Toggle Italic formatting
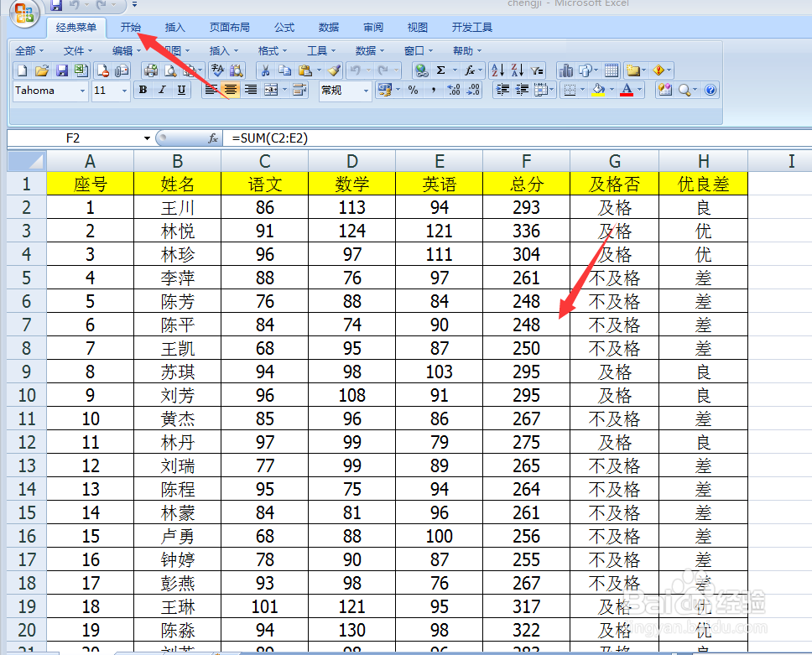 click(162, 90)
